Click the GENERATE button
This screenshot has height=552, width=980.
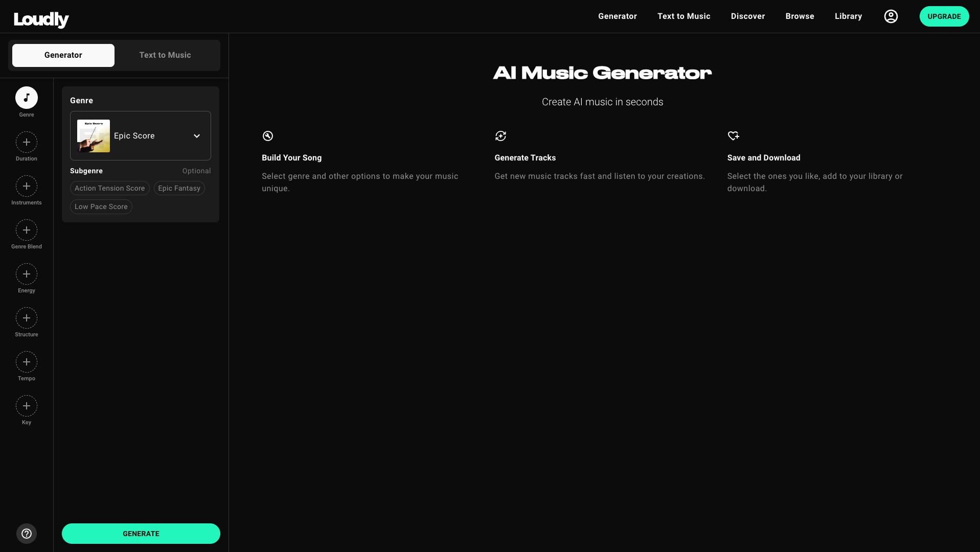point(141,533)
